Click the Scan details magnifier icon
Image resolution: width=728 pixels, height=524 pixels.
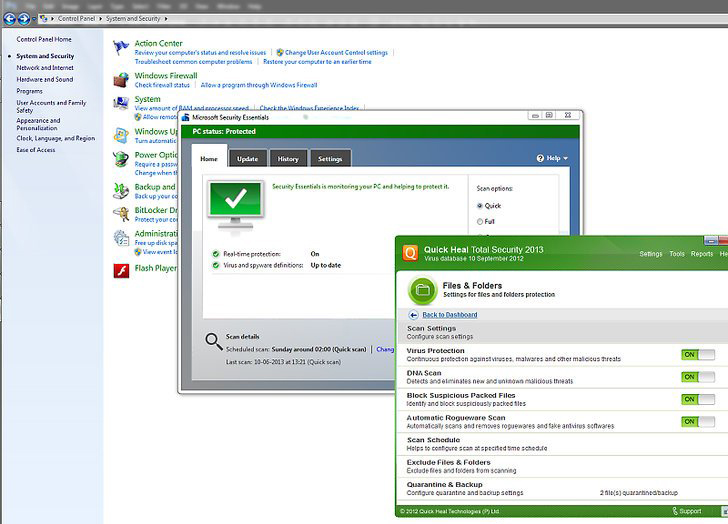214,341
